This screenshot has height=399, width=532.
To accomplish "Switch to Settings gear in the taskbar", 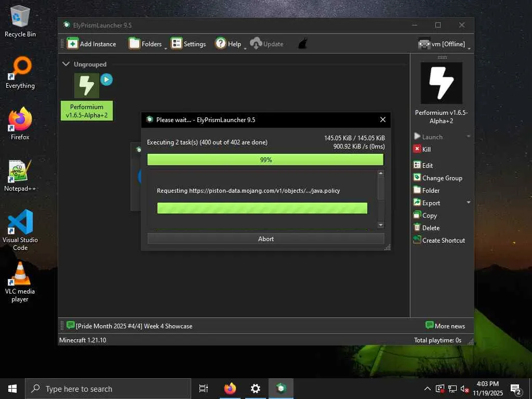I will click(x=255, y=389).
